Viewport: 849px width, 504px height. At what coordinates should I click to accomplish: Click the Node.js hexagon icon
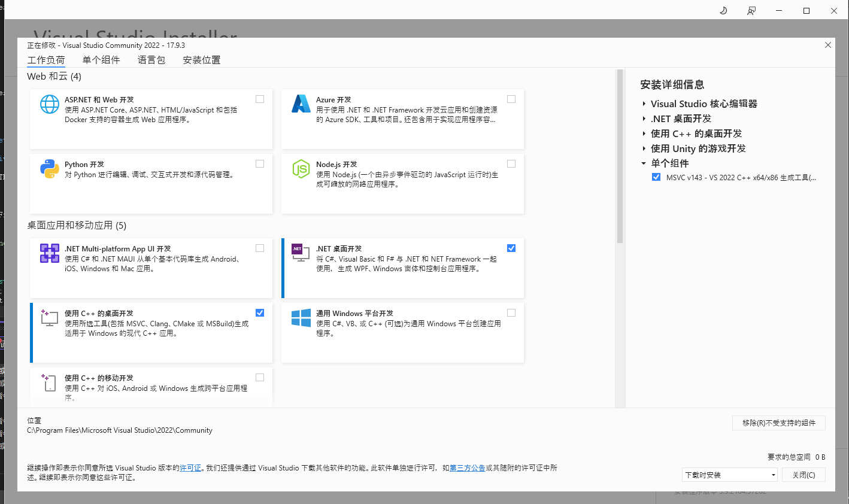(301, 169)
